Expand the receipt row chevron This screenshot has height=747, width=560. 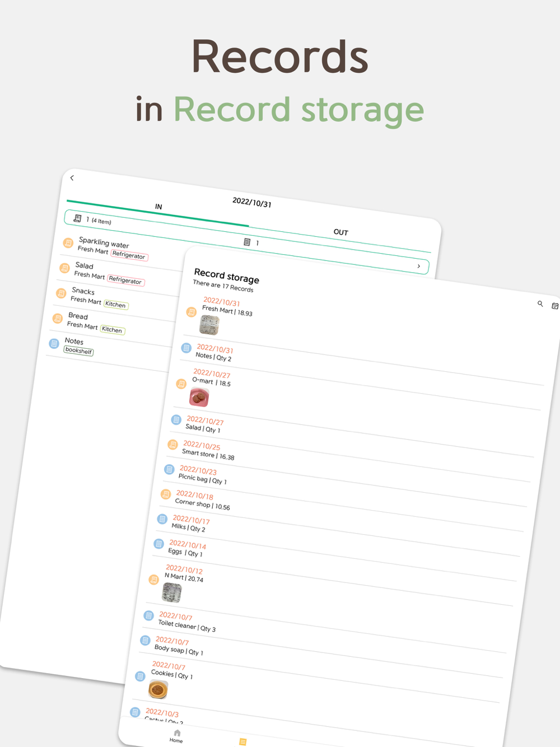click(418, 266)
